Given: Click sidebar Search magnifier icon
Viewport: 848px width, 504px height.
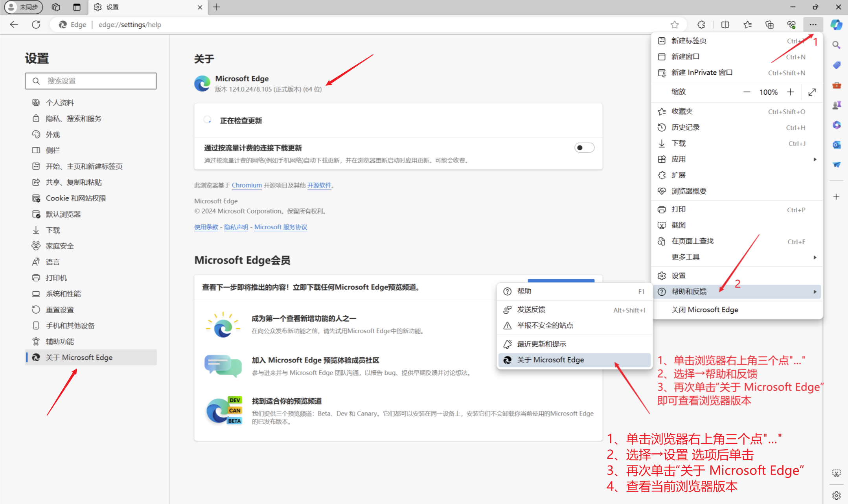Looking at the screenshot, I should [836, 45].
